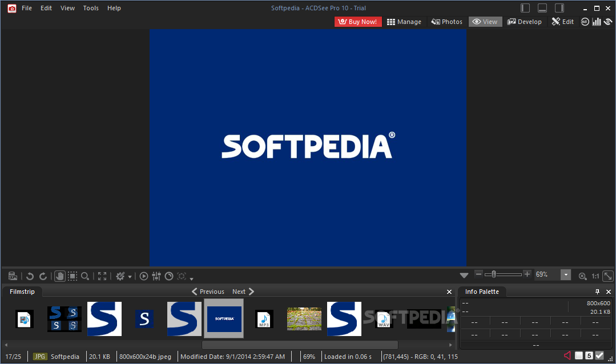This screenshot has height=364, width=616.
Task: Select the Filmstrip tab
Action: pos(22,292)
